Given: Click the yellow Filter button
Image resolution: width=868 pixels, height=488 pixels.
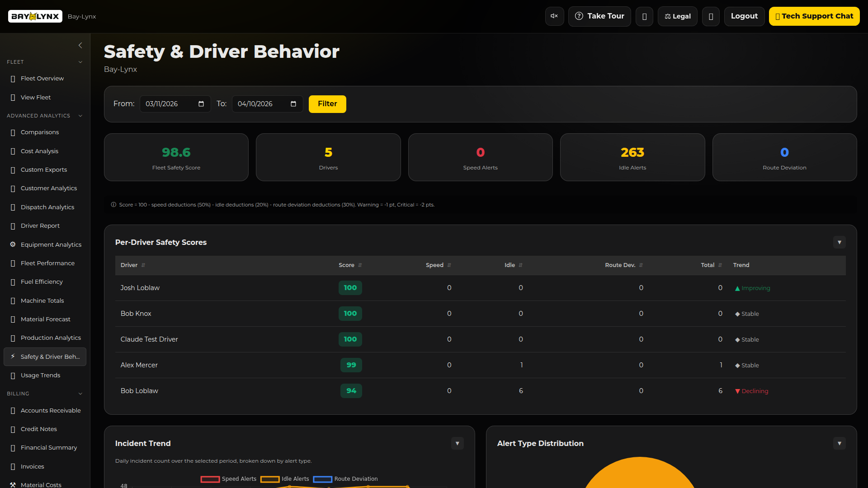Looking at the screenshot, I should click(x=327, y=104).
